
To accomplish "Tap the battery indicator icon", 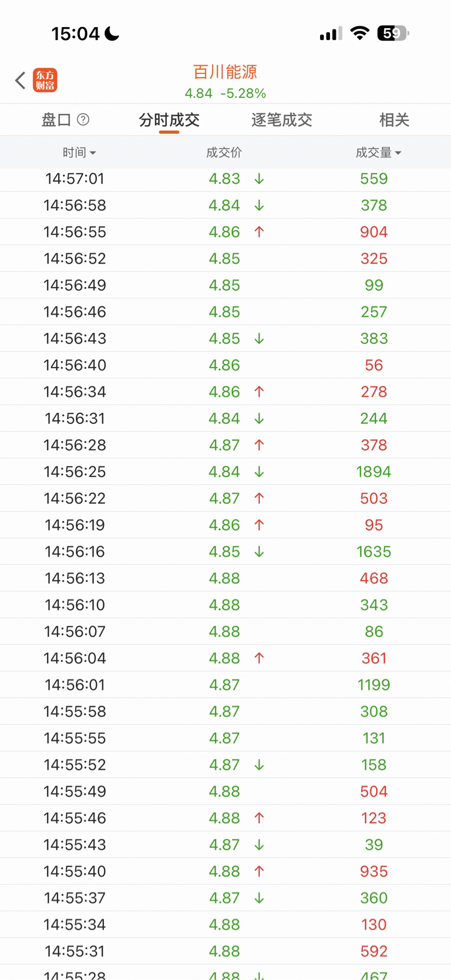I will click(x=393, y=33).
